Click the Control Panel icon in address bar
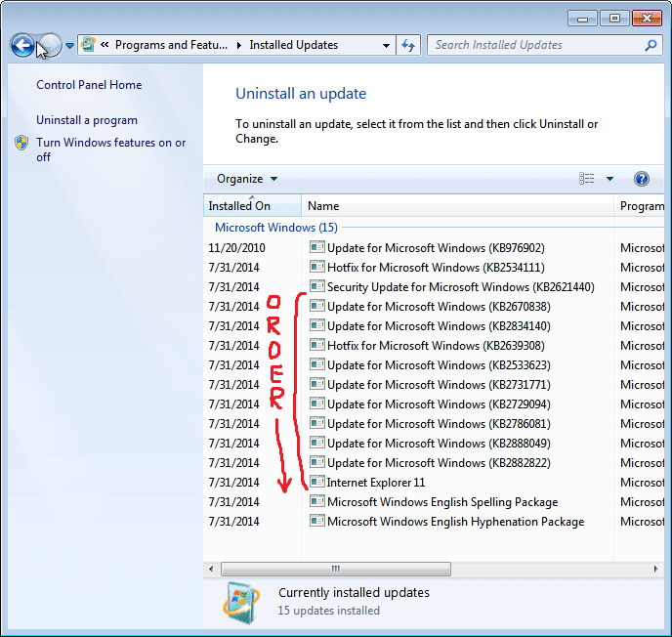Screen dimensions: 672x637 click(88, 45)
